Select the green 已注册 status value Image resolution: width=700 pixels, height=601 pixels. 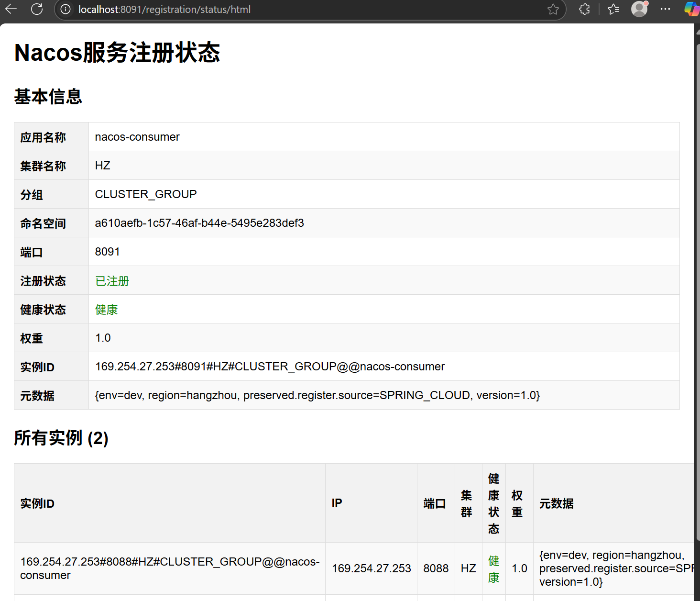(x=112, y=281)
